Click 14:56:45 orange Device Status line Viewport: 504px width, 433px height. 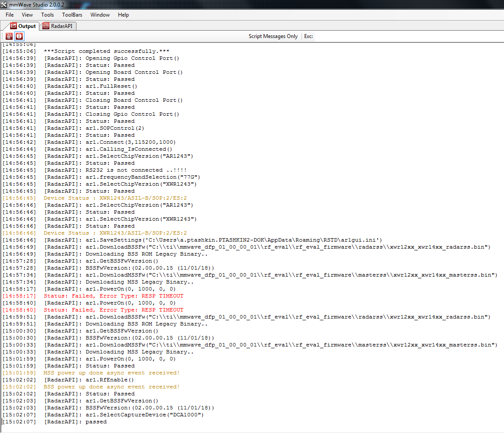click(x=94, y=198)
